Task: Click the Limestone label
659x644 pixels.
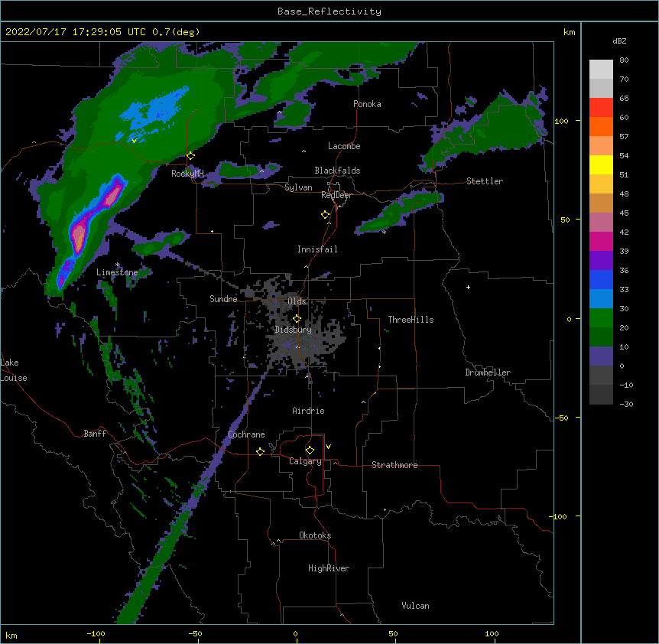Action: pos(117,272)
